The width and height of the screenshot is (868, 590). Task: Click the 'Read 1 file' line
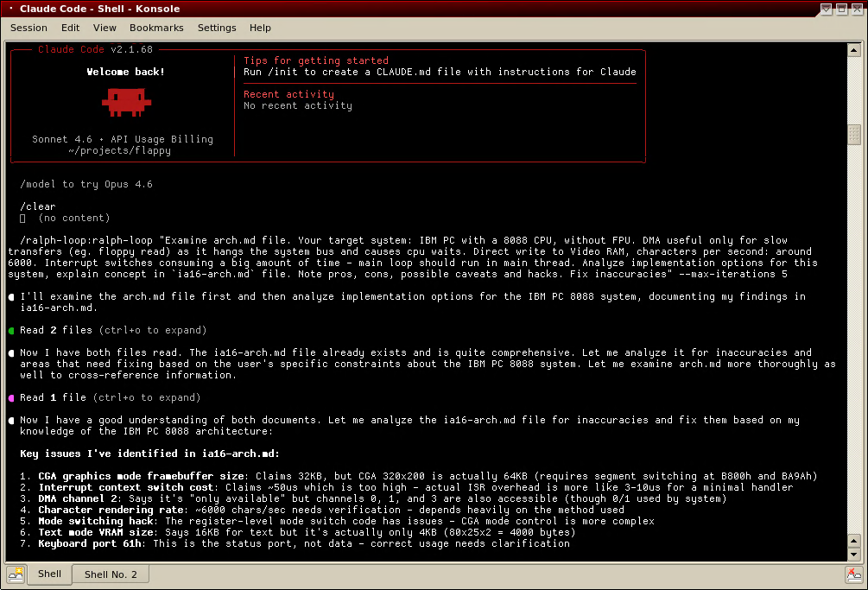coord(111,397)
